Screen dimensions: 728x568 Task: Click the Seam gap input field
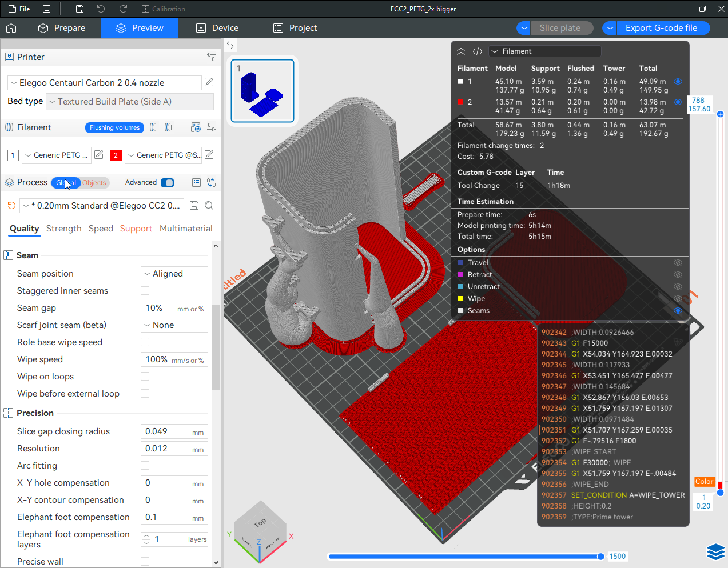click(x=174, y=308)
